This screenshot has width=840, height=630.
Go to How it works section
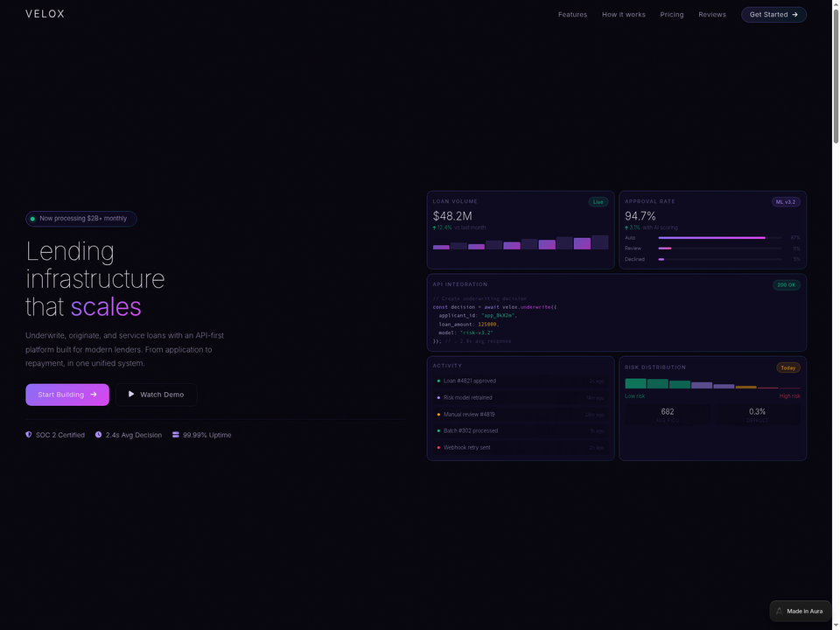point(623,15)
